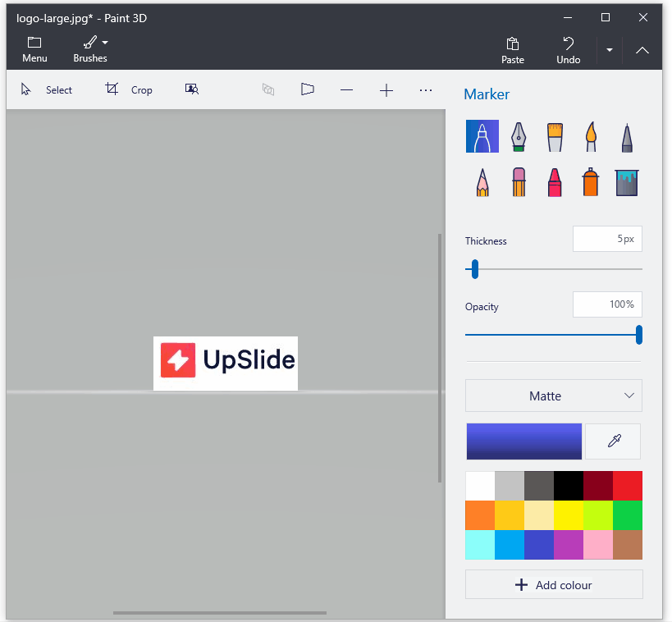The width and height of the screenshot is (672, 622).
Task: Activate the Select tool
Action: click(x=46, y=89)
